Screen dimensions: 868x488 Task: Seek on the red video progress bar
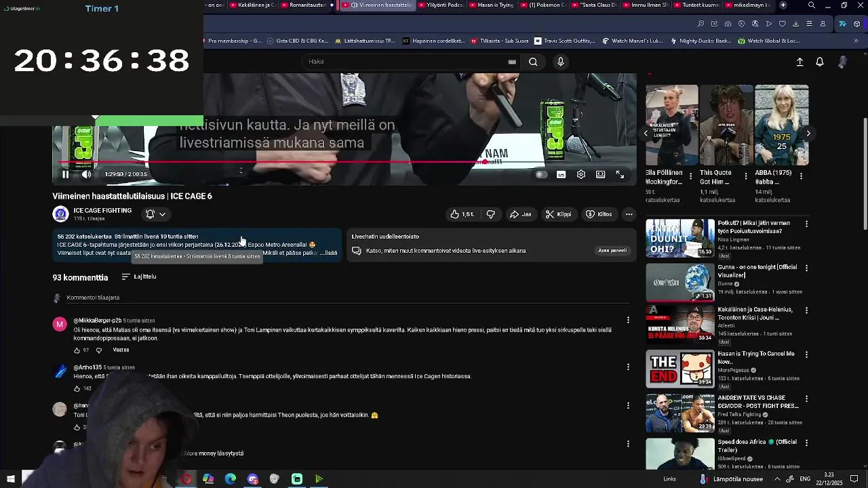pyautogui.click(x=344, y=162)
